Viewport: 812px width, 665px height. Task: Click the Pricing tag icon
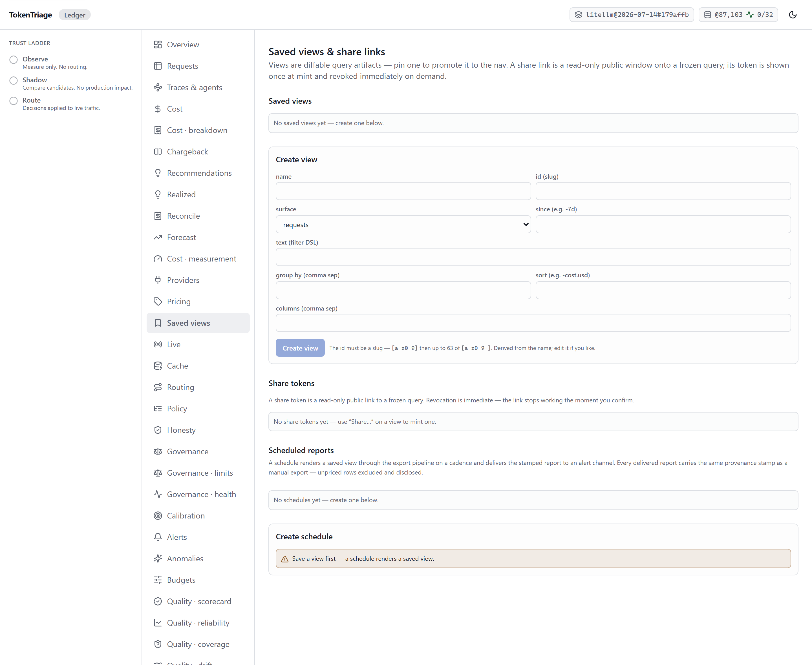(x=158, y=302)
